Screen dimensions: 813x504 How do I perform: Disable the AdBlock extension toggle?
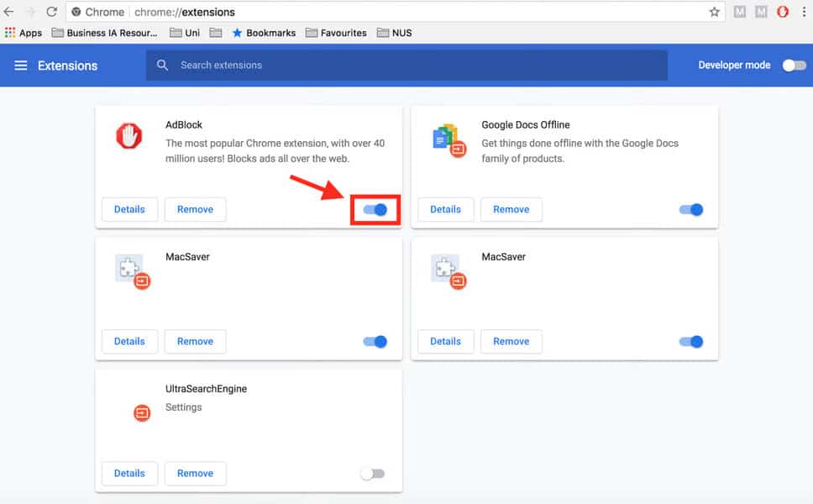tap(375, 210)
